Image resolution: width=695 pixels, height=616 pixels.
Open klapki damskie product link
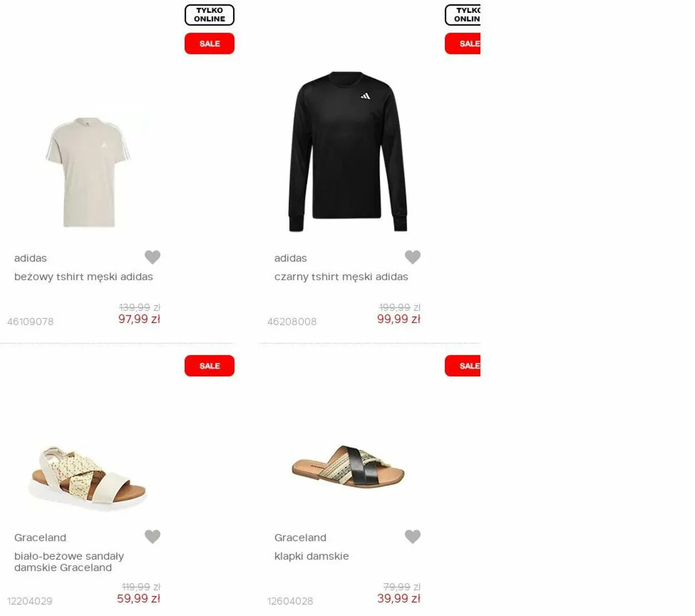[x=311, y=557]
